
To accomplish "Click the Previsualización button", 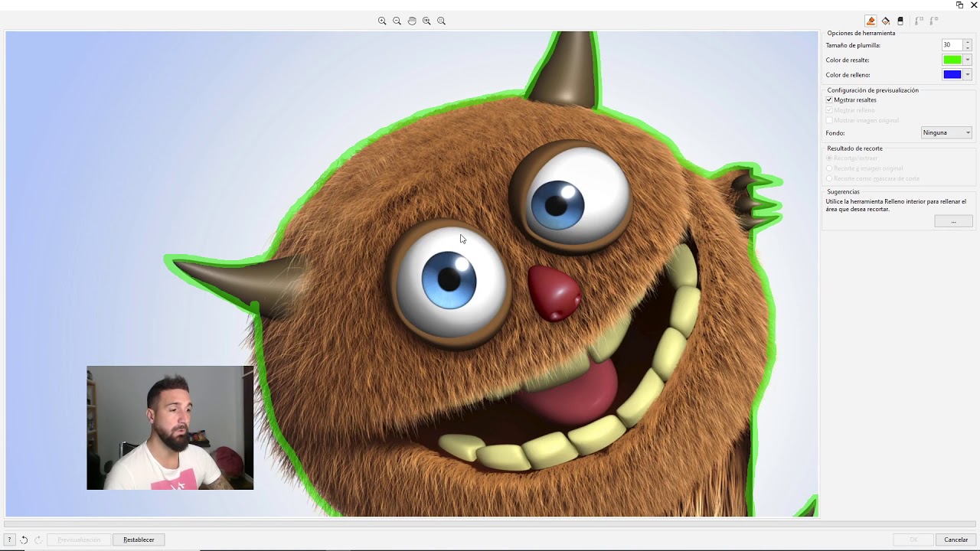I will pos(79,540).
